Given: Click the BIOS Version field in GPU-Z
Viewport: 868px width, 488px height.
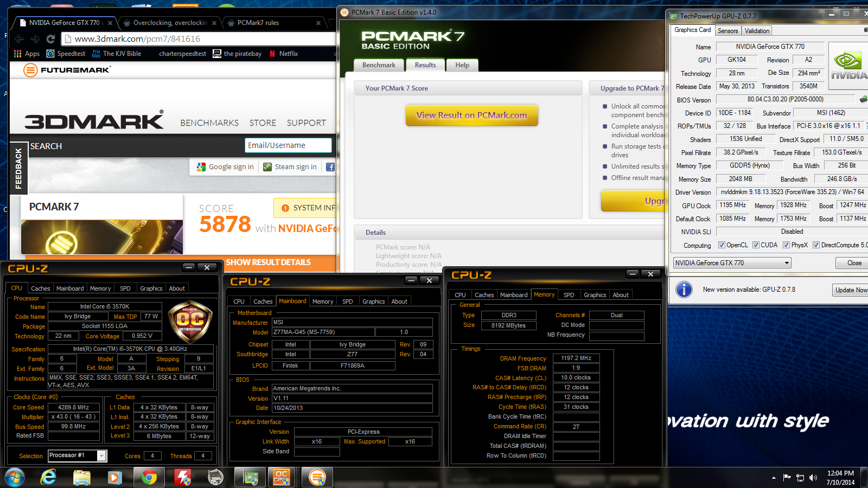Looking at the screenshot, I should click(786, 99).
